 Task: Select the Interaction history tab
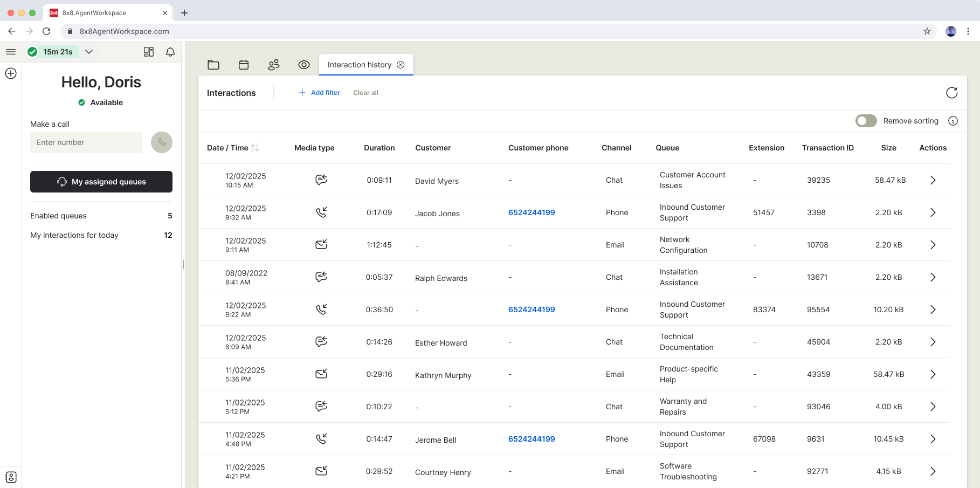click(x=360, y=65)
